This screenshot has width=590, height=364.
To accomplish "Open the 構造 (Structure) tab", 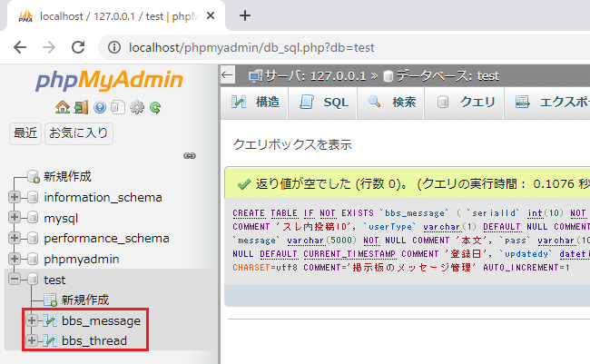I will click(255, 103).
